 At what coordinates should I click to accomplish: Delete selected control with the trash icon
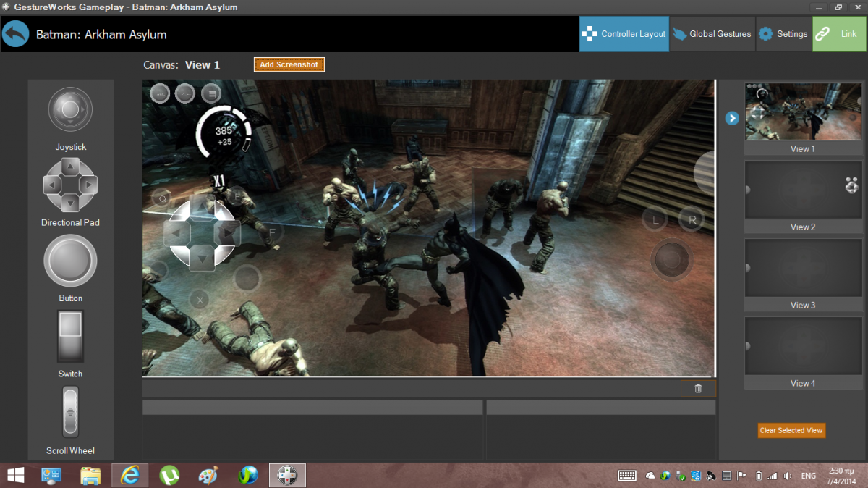698,389
